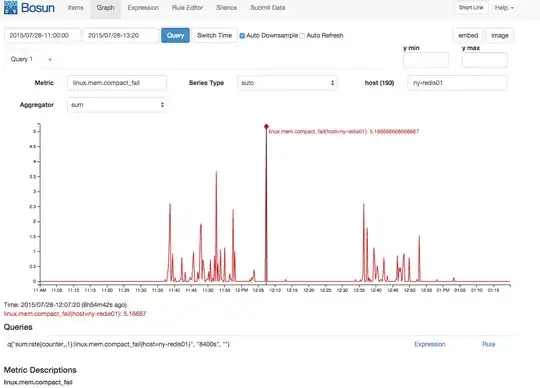Open the Rule link under Queries
This screenshot has width=540, height=388.
pos(489,344)
